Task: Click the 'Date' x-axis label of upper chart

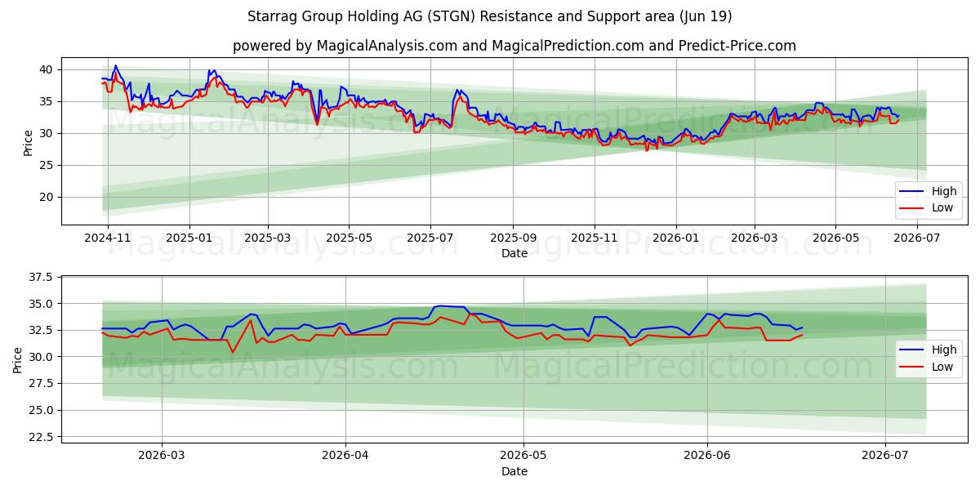Action: click(x=514, y=253)
